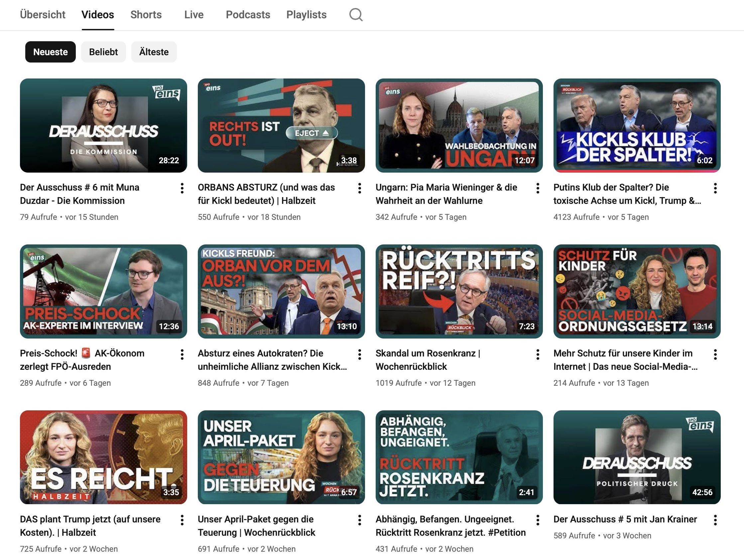Play the RECHTS IST OUT thumbnail
The width and height of the screenshot is (744, 560).
(x=281, y=125)
